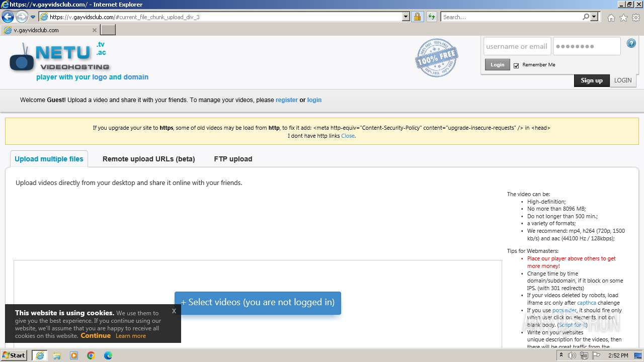
Task: Open media player taskbar icon
Action: click(x=74, y=355)
